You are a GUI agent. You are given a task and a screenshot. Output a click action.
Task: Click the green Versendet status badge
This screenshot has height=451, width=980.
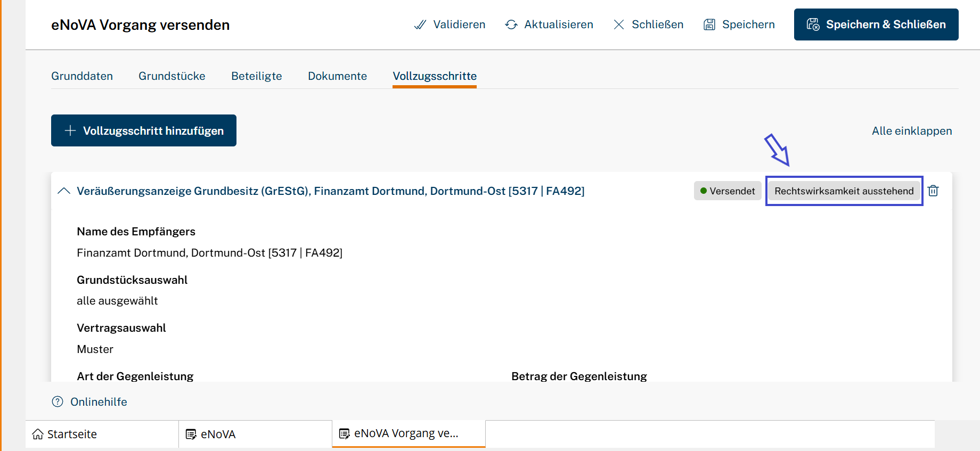(x=727, y=191)
